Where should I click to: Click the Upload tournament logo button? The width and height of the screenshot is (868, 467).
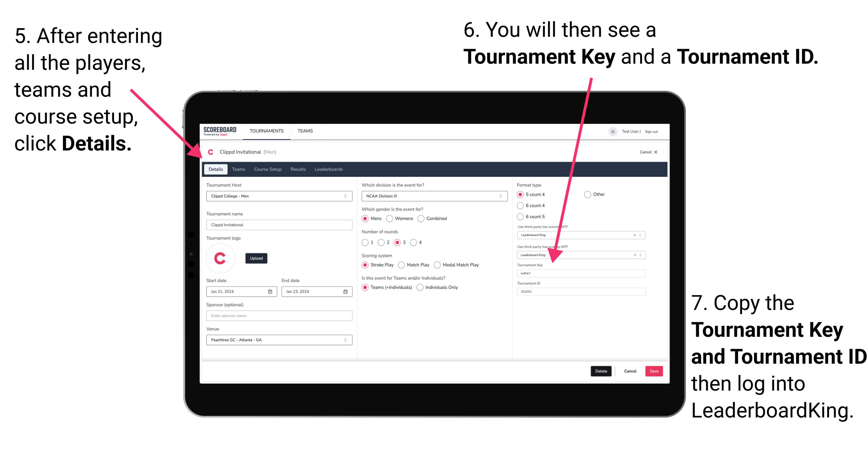click(x=256, y=258)
